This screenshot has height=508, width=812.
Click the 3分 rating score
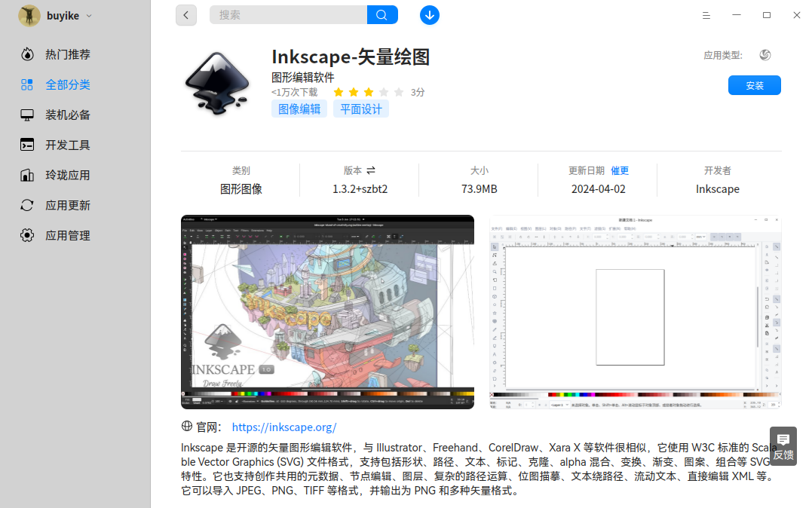point(418,92)
